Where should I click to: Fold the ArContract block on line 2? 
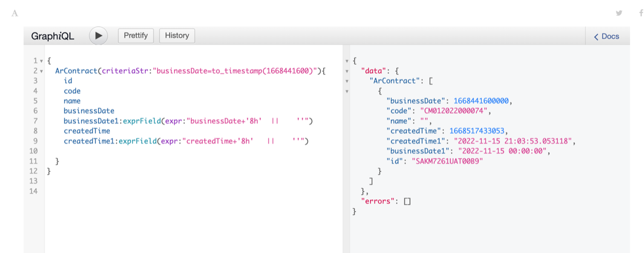click(x=42, y=72)
